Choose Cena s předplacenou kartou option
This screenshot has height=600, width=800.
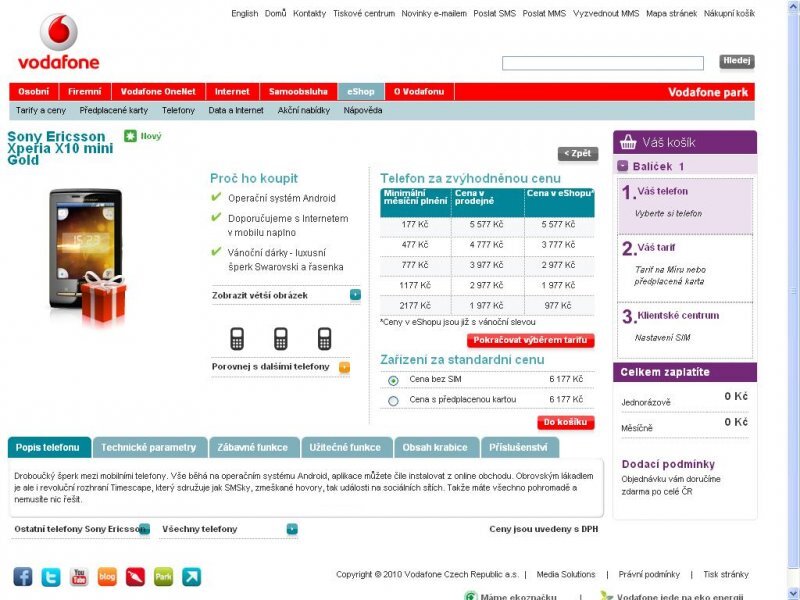click(394, 399)
